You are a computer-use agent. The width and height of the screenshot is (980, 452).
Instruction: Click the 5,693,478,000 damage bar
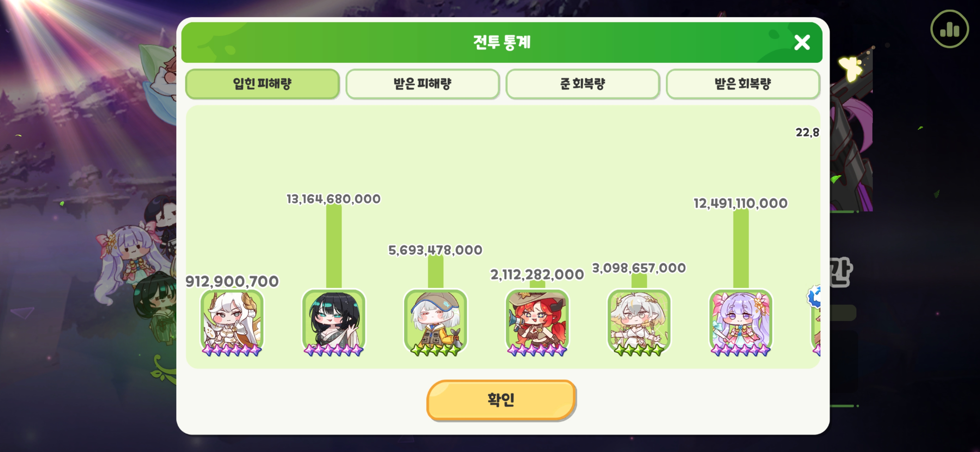(x=435, y=272)
